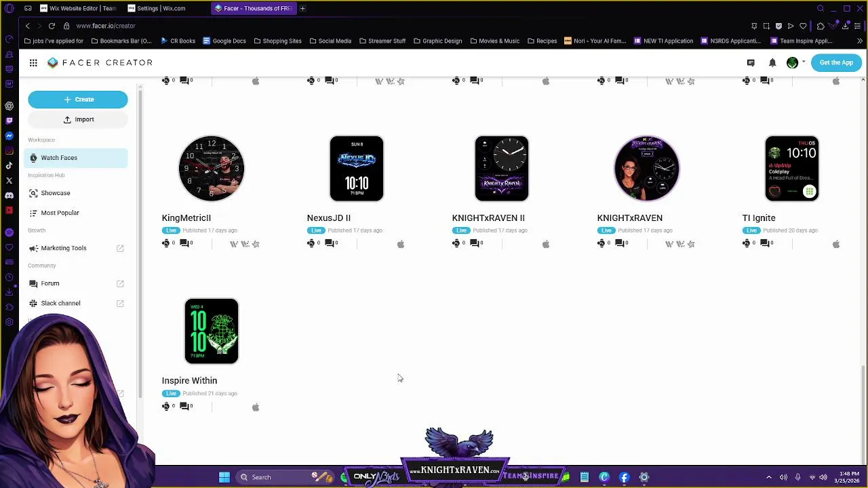
Task: Open a new browser tab
Action: click(302, 8)
